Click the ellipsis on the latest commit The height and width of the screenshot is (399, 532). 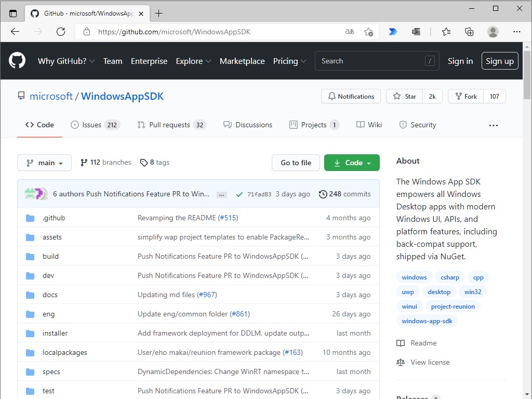click(221, 194)
